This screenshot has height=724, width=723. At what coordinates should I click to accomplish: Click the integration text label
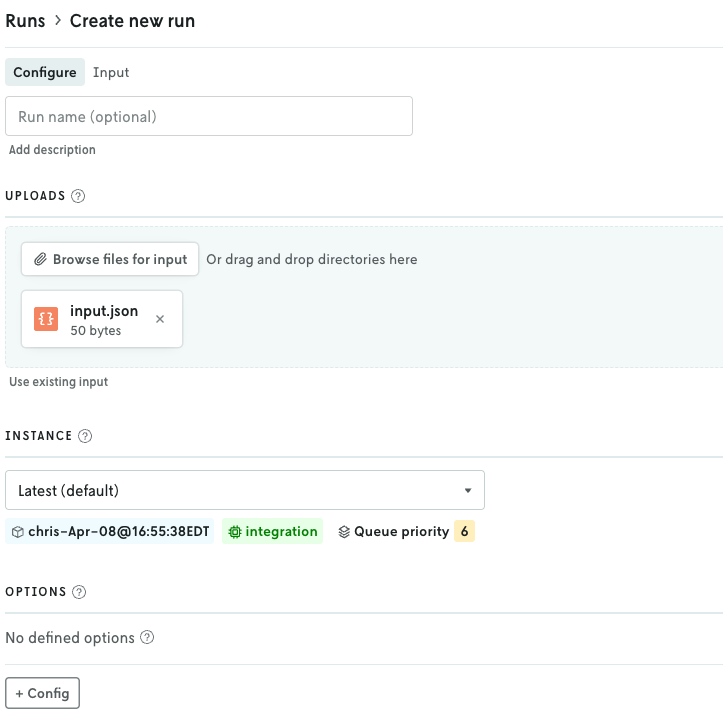282,532
